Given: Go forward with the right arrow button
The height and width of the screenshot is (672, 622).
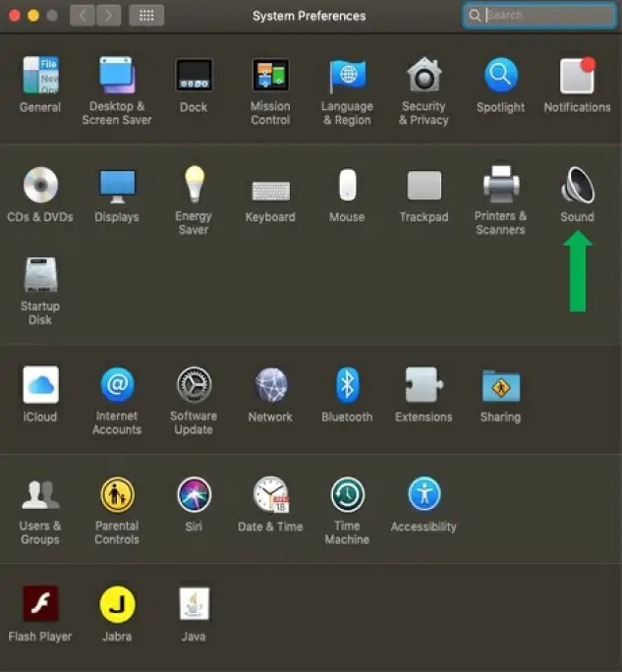Looking at the screenshot, I should coord(108,16).
